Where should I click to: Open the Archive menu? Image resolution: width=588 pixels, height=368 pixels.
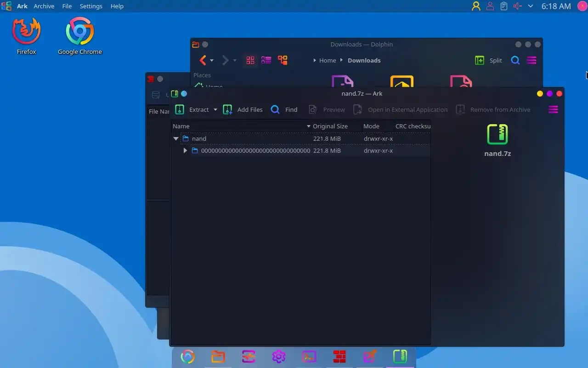pos(44,6)
